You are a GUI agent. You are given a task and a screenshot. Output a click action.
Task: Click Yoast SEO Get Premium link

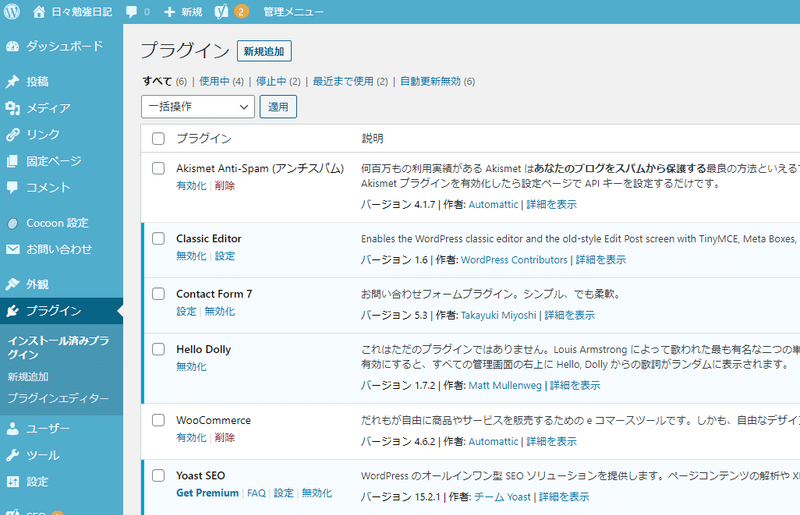(x=207, y=493)
